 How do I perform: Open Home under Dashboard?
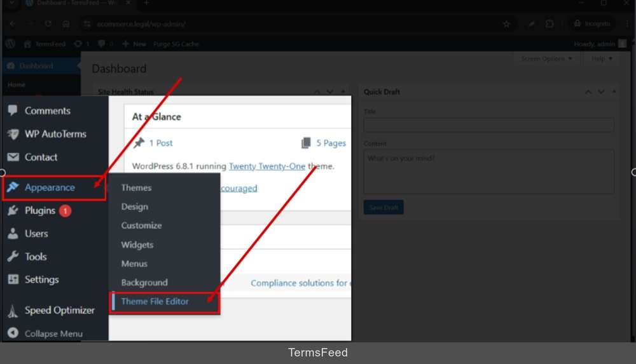pos(17,84)
